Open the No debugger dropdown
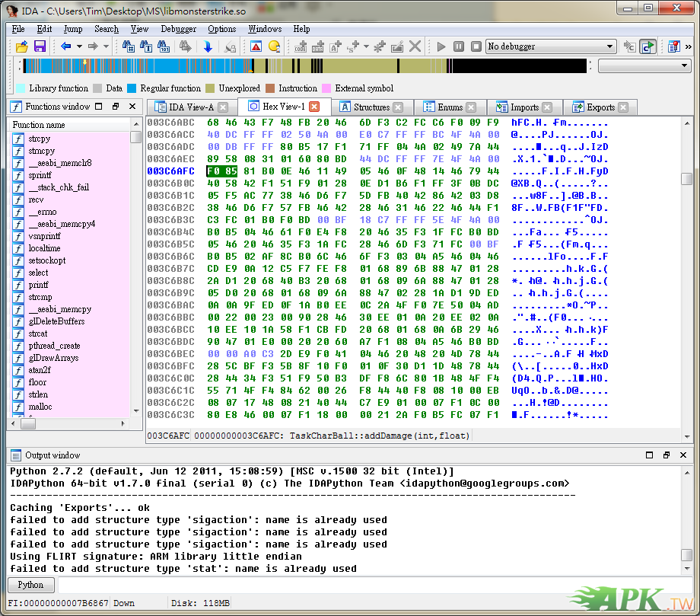This screenshot has width=700, height=616. 610,46
